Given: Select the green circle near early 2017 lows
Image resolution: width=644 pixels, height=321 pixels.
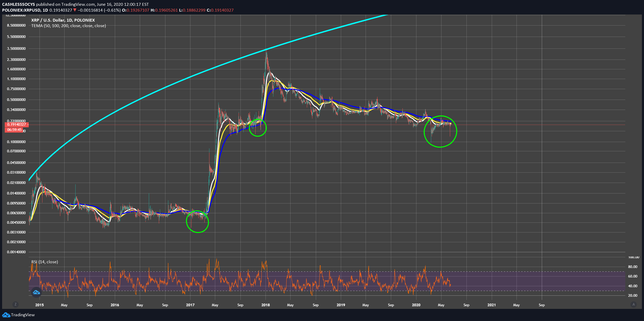Looking at the screenshot, I should [x=198, y=232].
